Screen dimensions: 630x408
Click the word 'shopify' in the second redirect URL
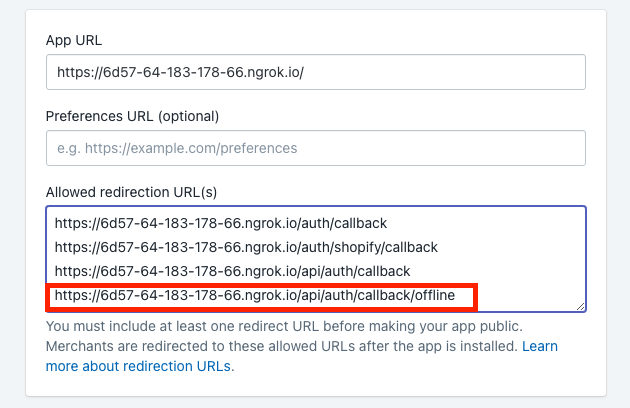(354, 247)
